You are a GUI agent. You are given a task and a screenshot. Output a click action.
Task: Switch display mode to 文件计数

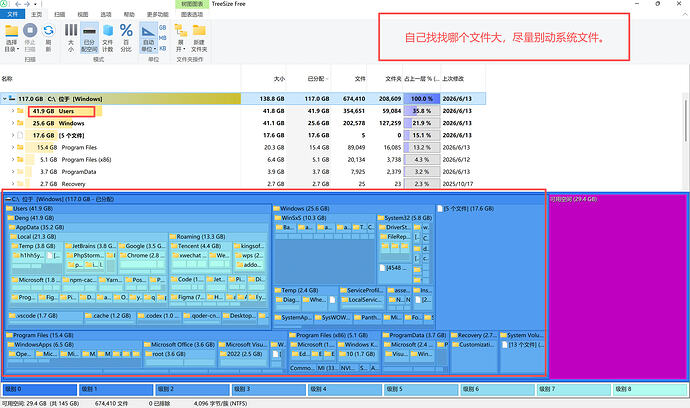tap(108, 38)
